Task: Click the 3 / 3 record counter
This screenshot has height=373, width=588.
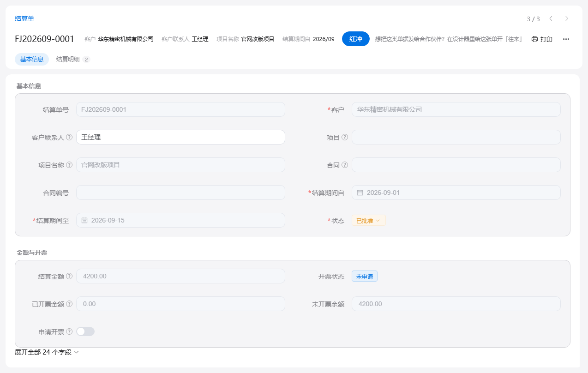Action: tap(533, 19)
